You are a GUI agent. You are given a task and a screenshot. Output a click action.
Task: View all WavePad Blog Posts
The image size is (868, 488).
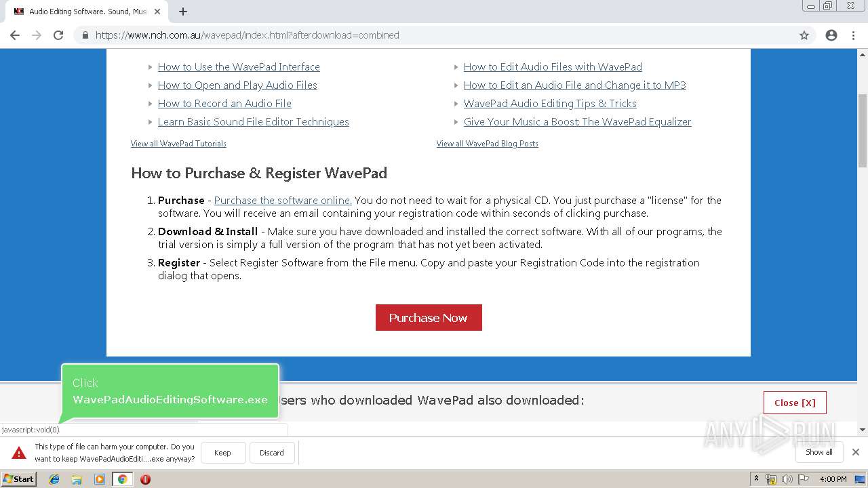click(x=488, y=144)
